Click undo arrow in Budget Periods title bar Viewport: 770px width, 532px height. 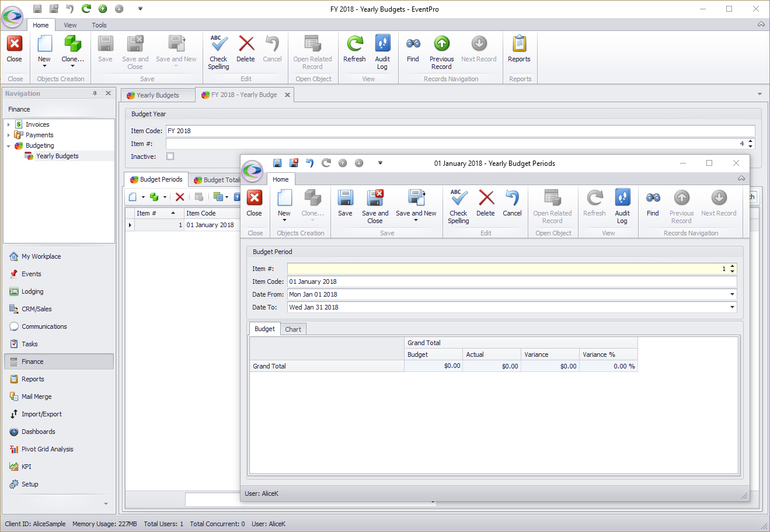click(310, 163)
